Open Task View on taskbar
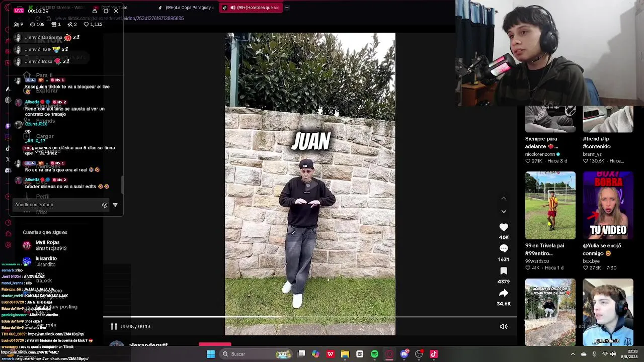644x362 pixels. click(301, 354)
